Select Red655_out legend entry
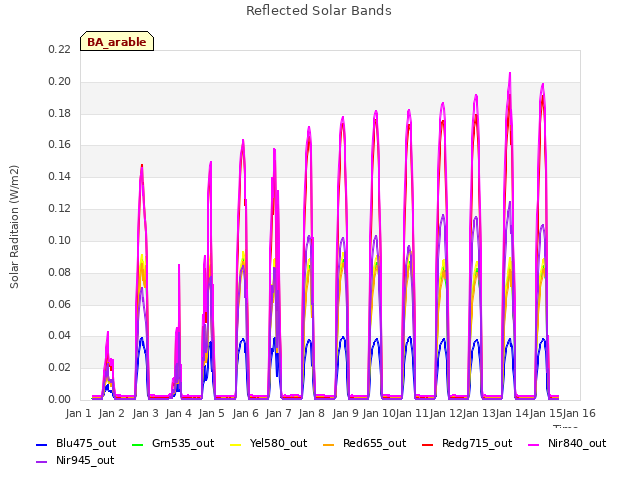Image resolution: width=640 pixels, height=480 pixels. coord(364,443)
